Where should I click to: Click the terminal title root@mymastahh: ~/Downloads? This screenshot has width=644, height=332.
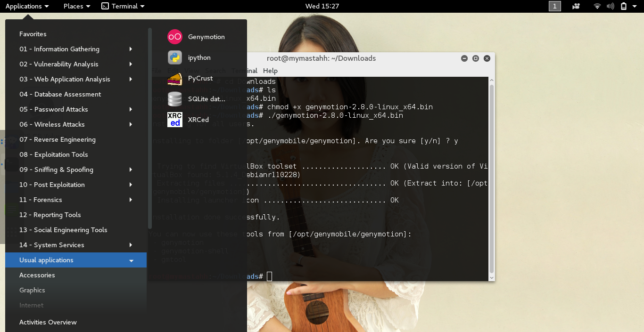click(x=322, y=58)
